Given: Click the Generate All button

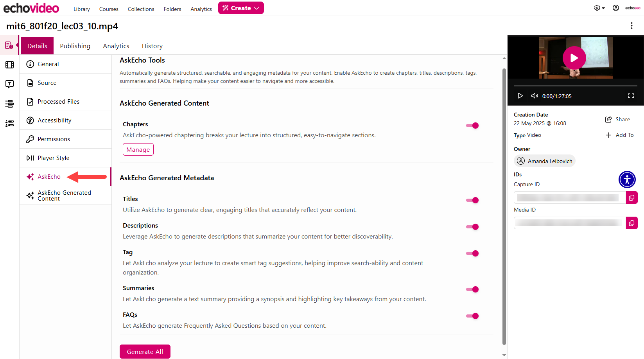Looking at the screenshot, I should click(x=145, y=352).
